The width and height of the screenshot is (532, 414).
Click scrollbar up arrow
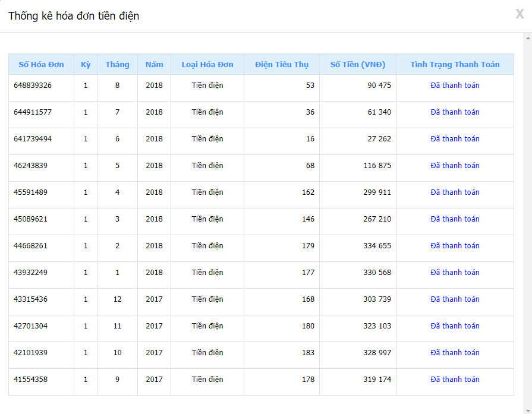click(528, 38)
